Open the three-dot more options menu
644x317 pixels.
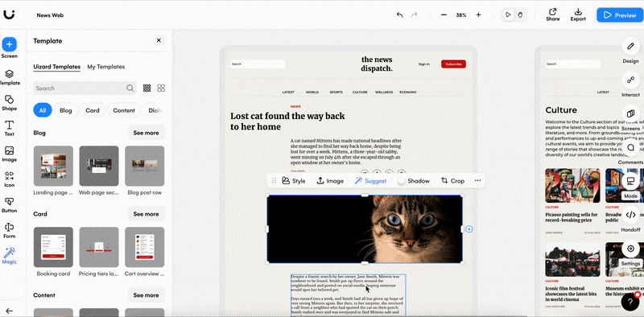[477, 181]
